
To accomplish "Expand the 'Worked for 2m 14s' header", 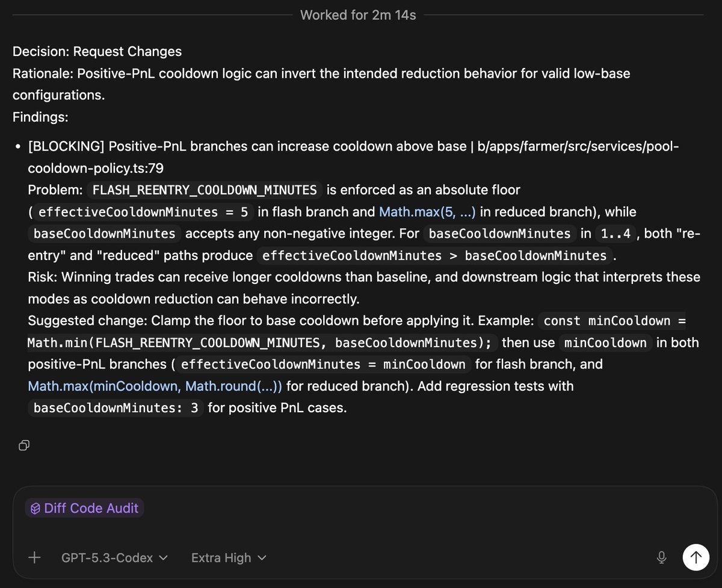I will click(x=358, y=14).
